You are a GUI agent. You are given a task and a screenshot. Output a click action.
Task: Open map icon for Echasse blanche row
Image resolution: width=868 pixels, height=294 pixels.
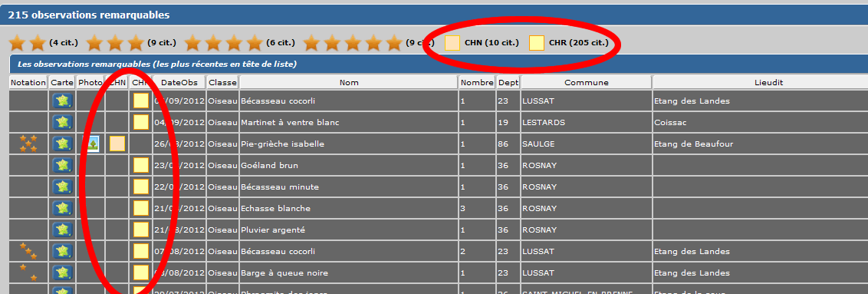point(63,208)
